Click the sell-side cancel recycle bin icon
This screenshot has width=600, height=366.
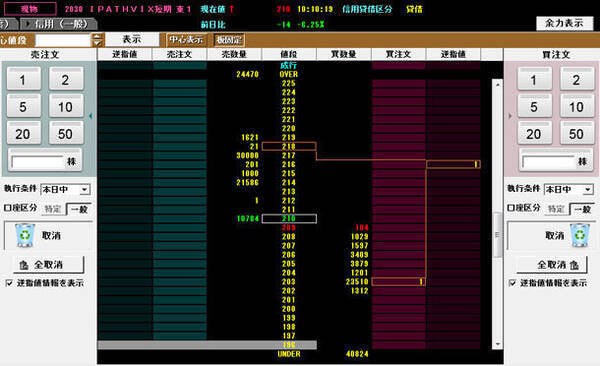coord(25,235)
